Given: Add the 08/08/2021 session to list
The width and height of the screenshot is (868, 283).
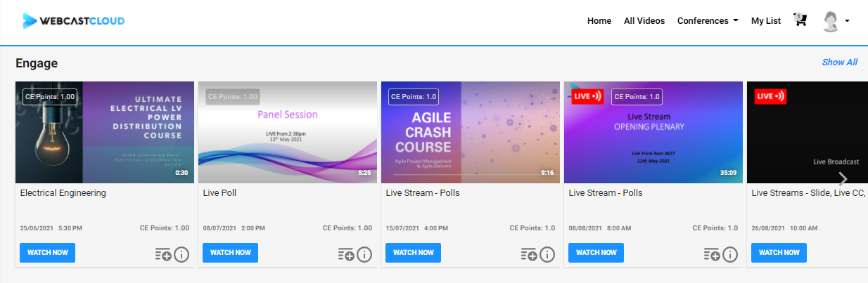Looking at the screenshot, I should point(711,255).
